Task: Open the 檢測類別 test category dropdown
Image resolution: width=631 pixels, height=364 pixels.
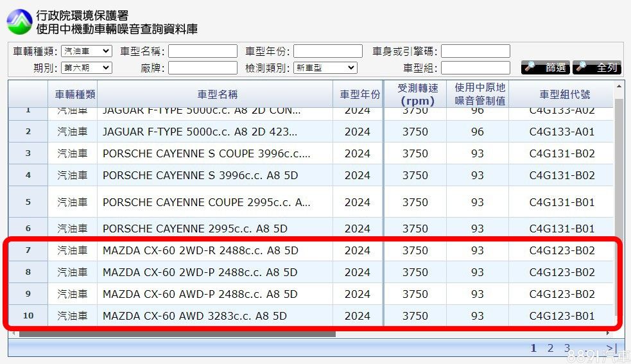Action: [x=325, y=67]
